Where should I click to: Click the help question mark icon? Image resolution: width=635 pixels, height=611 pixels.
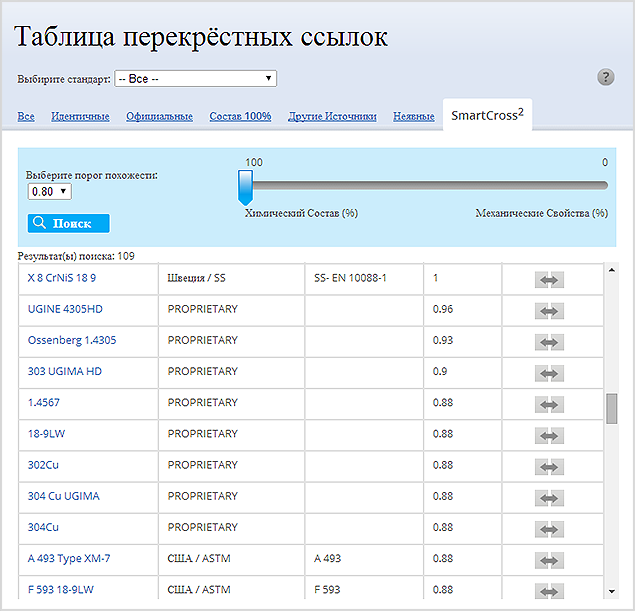click(605, 77)
